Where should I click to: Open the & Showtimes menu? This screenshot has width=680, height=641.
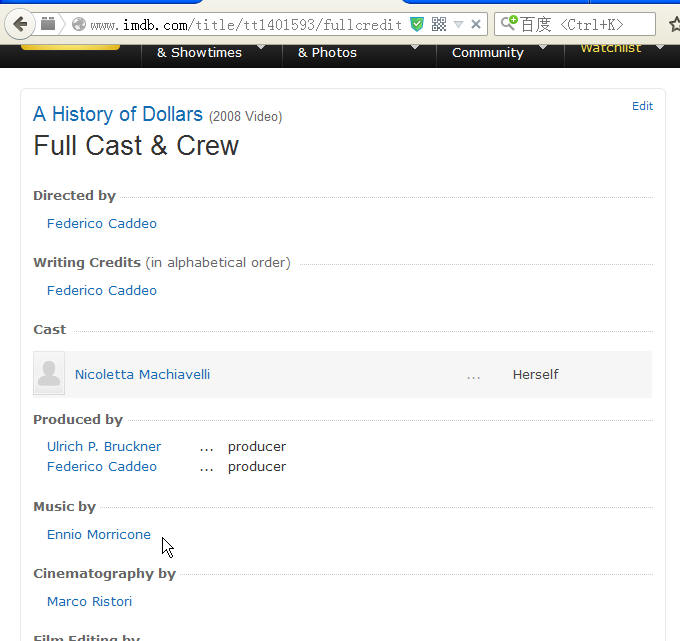[199, 52]
